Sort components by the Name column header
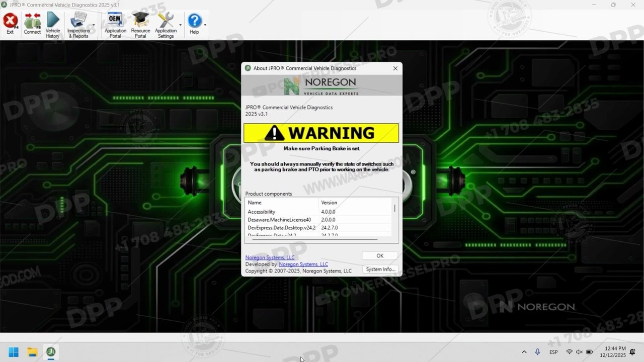Image resolution: width=644 pixels, height=362 pixels. pyautogui.click(x=283, y=203)
